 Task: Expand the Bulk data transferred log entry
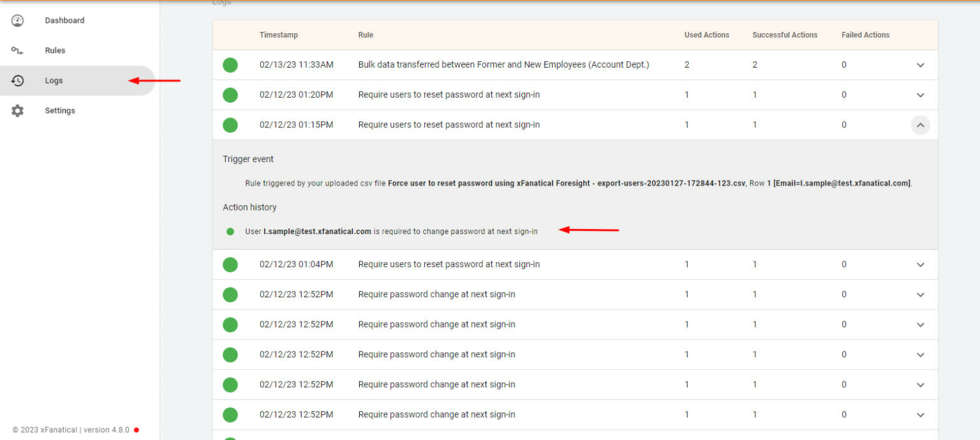[x=920, y=64]
